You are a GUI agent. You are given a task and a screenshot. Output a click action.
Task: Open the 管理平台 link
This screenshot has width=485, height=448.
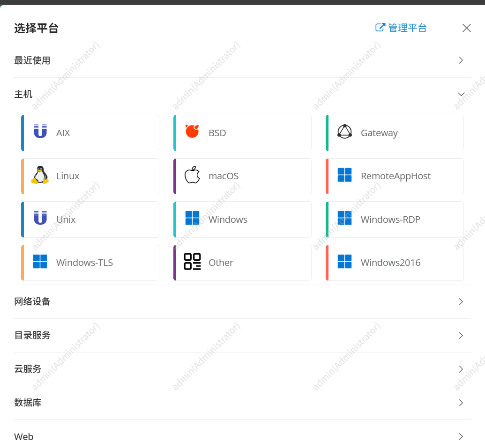tap(401, 28)
